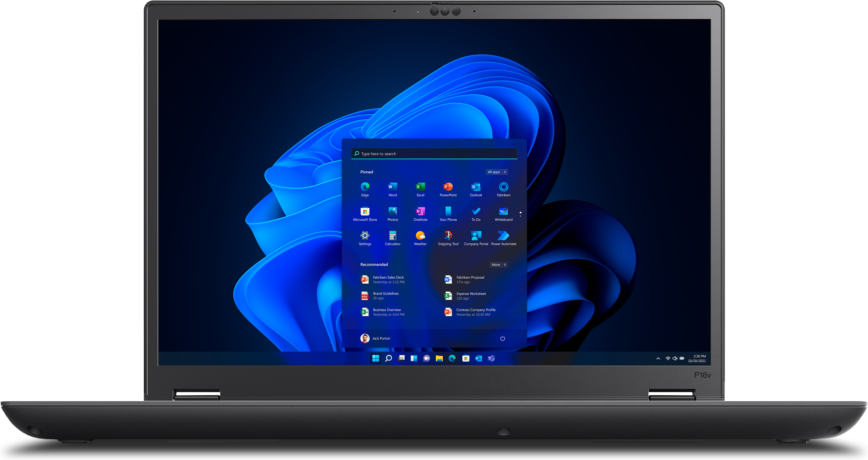
Task: Click the power button icon
Action: click(502, 339)
